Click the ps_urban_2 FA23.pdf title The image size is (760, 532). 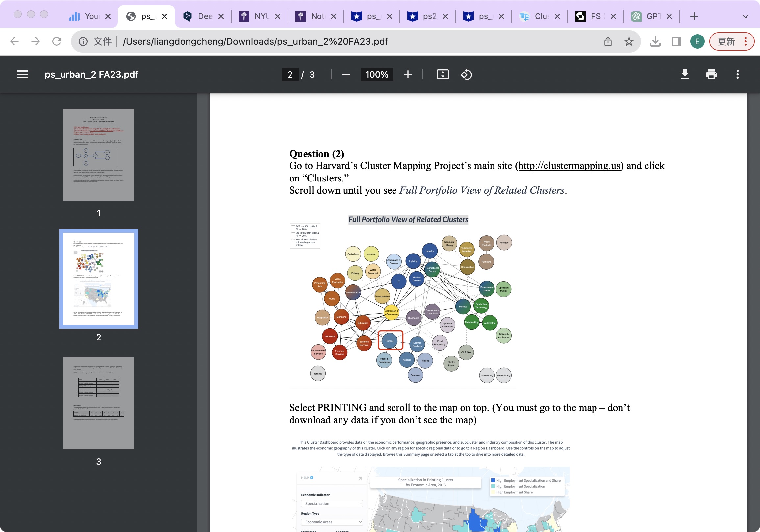point(91,74)
